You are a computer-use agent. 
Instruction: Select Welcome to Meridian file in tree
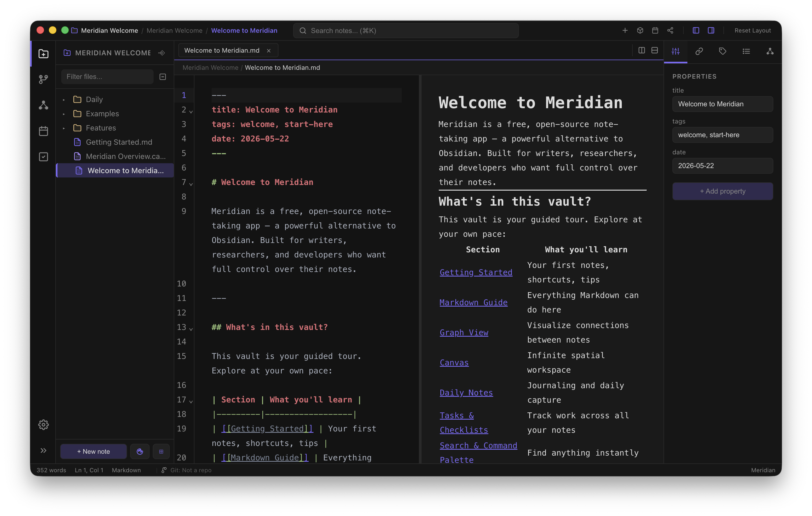pyautogui.click(x=115, y=170)
